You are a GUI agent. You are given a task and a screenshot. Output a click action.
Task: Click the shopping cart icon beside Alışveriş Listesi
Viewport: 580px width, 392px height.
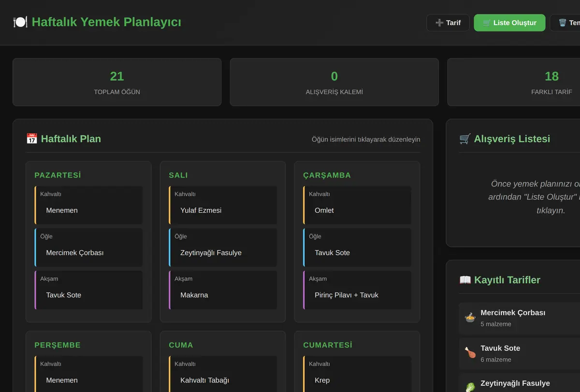(465, 139)
